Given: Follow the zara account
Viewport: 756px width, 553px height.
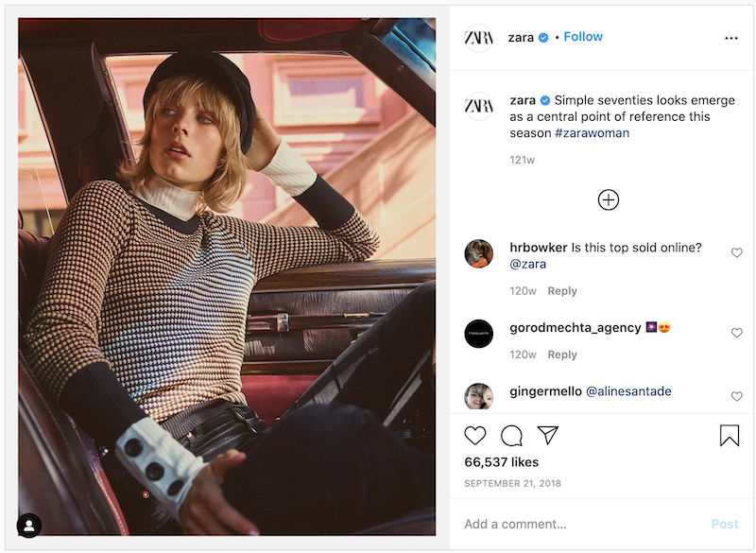Looking at the screenshot, I should tap(583, 37).
